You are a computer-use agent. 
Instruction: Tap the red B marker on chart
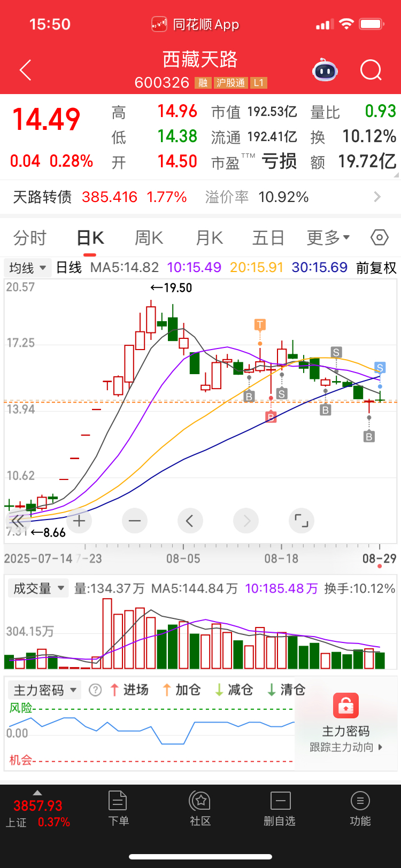(271, 416)
